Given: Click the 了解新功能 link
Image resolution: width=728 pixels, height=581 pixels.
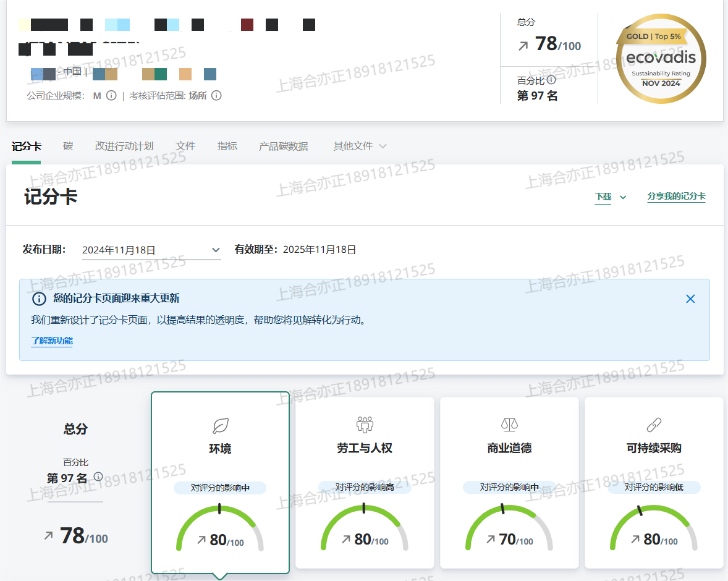Looking at the screenshot, I should tap(52, 341).
